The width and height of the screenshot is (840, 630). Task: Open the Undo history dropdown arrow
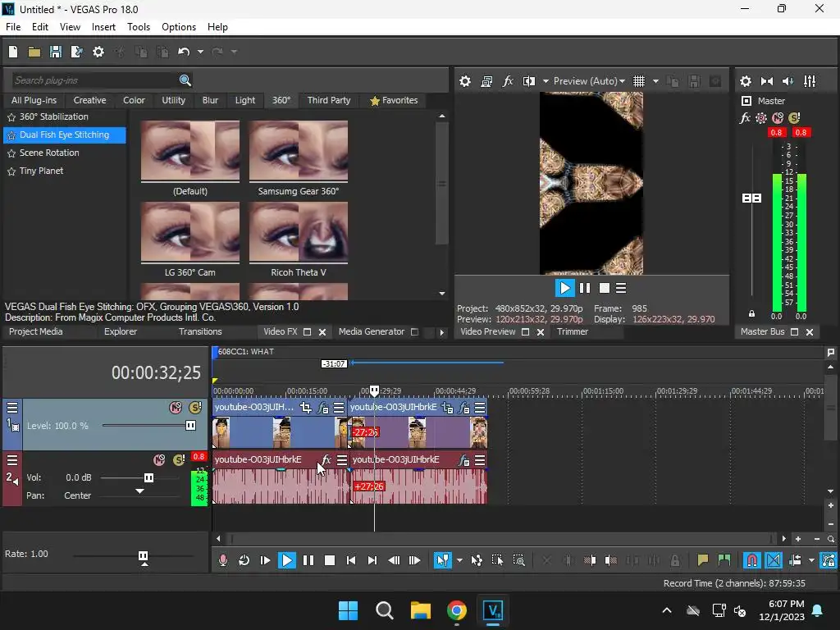pyautogui.click(x=200, y=52)
